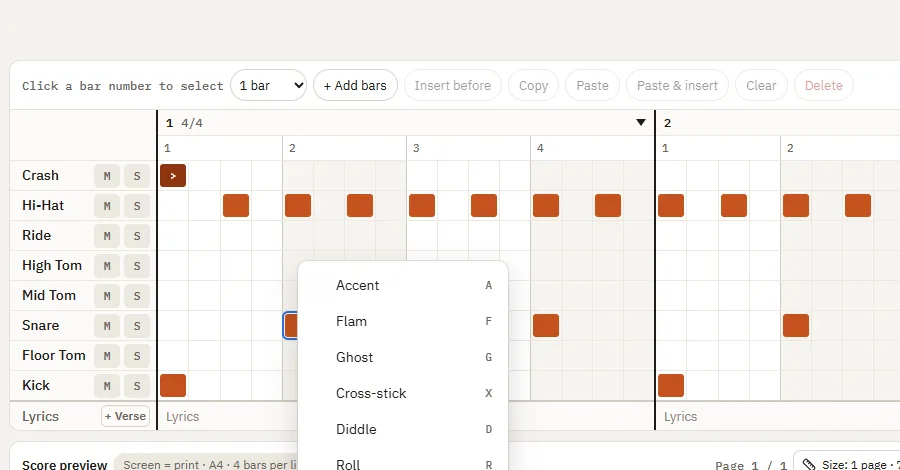Viewport: 900px width, 470px height.
Task: Click Insert before button
Action: [453, 86]
